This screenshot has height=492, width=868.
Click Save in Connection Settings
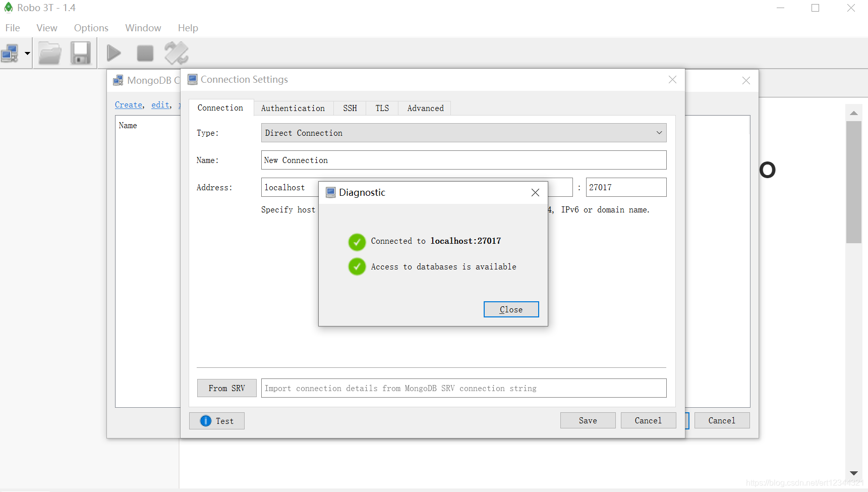(x=588, y=420)
